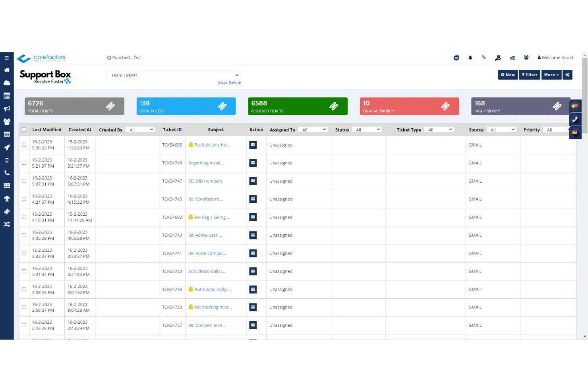Open the Ticket Type filter dropdown
Image resolution: width=588 pixels, height=392 pixels.
439,129
